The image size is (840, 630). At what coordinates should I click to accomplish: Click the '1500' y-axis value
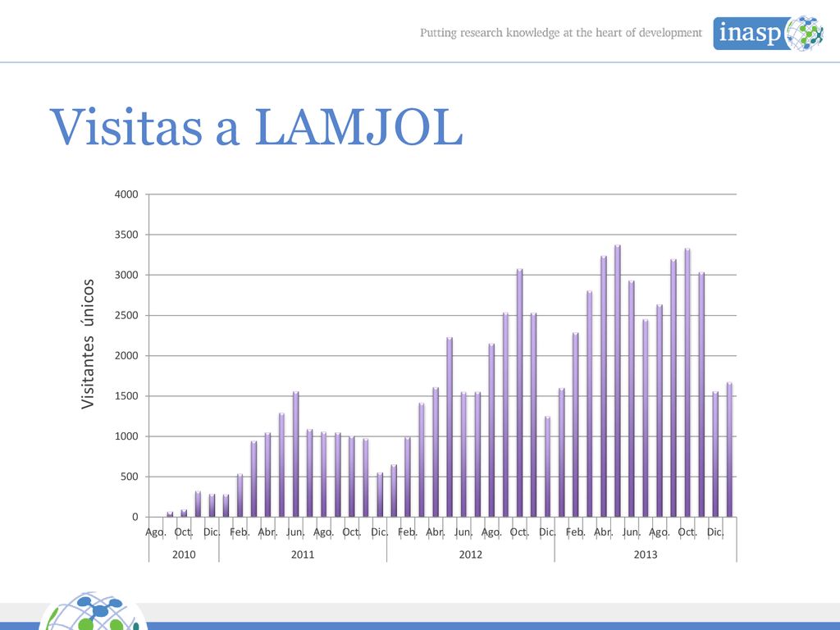126,396
